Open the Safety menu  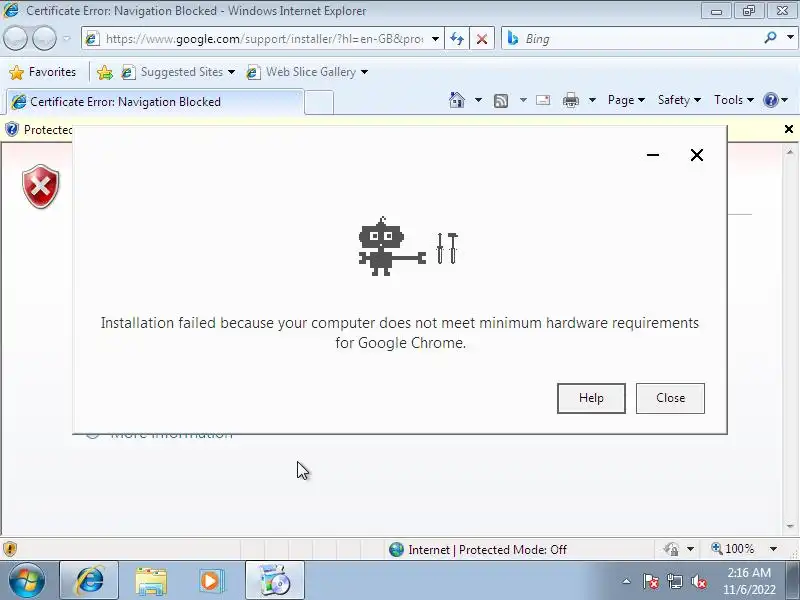pyautogui.click(x=679, y=100)
